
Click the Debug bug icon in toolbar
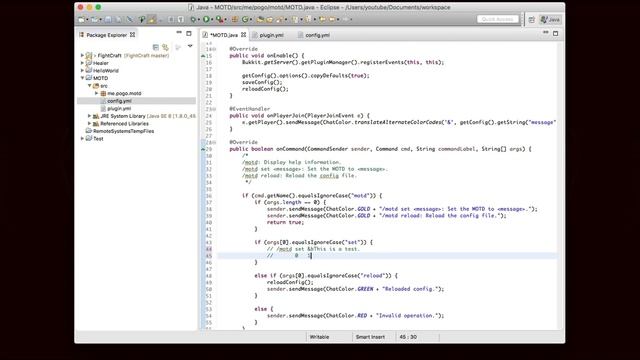point(193,19)
